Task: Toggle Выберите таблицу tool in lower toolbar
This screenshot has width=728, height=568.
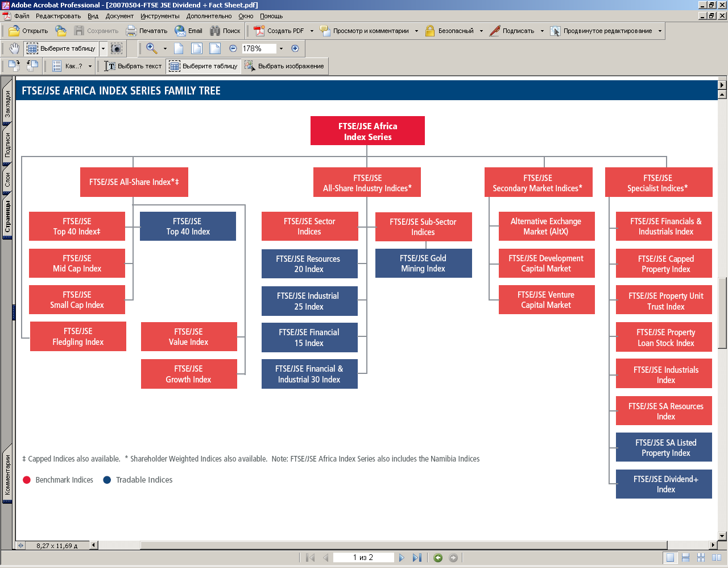Action: pyautogui.click(x=203, y=66)
